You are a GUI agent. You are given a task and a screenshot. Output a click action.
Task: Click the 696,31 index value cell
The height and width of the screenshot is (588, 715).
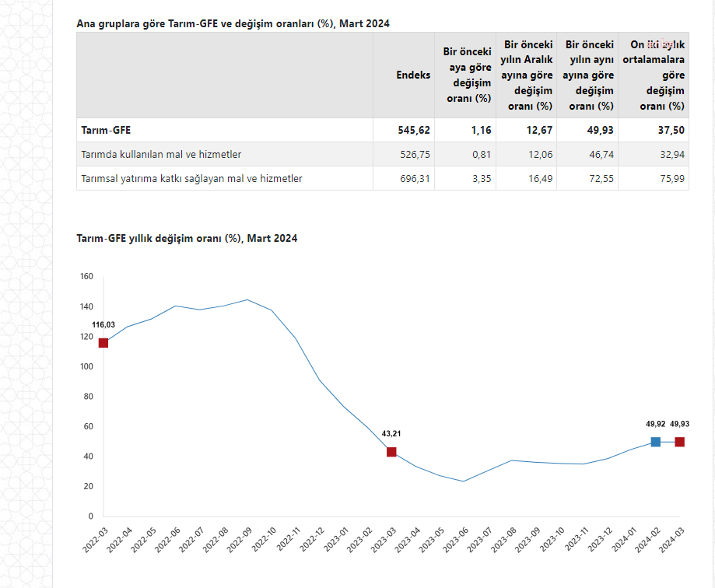tap(415, 179)
